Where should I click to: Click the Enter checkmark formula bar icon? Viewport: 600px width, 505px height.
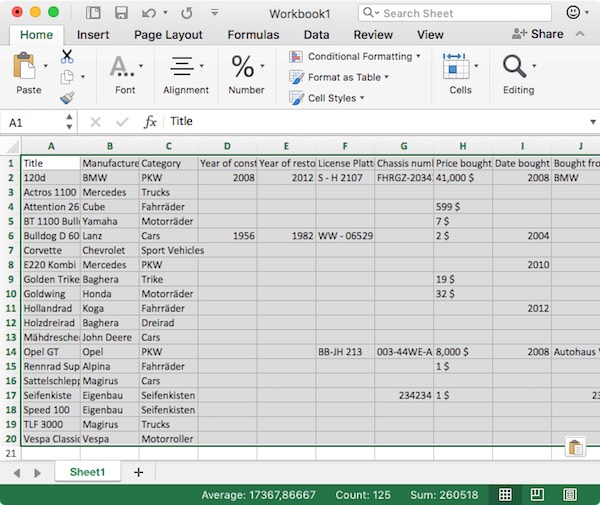point(122,122)
